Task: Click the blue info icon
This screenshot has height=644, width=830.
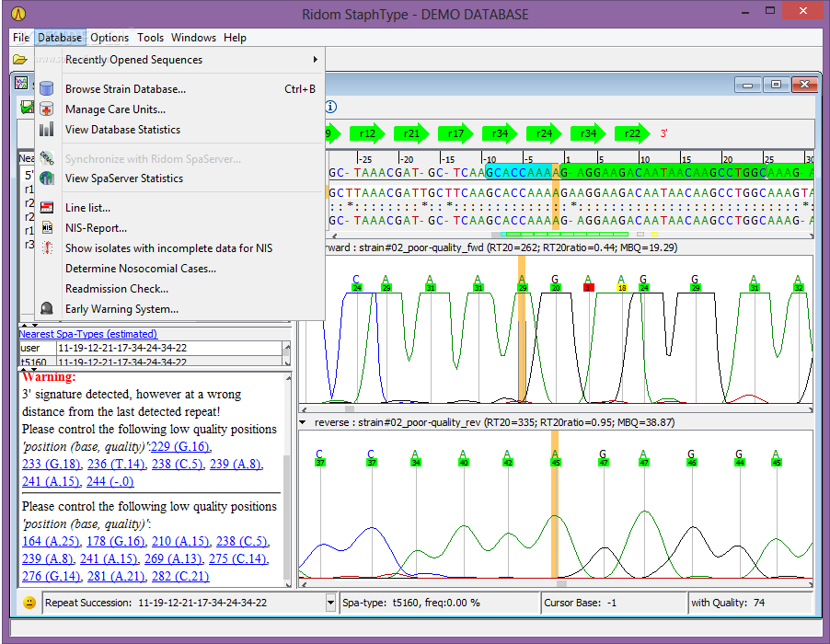Action: (331, 107)
